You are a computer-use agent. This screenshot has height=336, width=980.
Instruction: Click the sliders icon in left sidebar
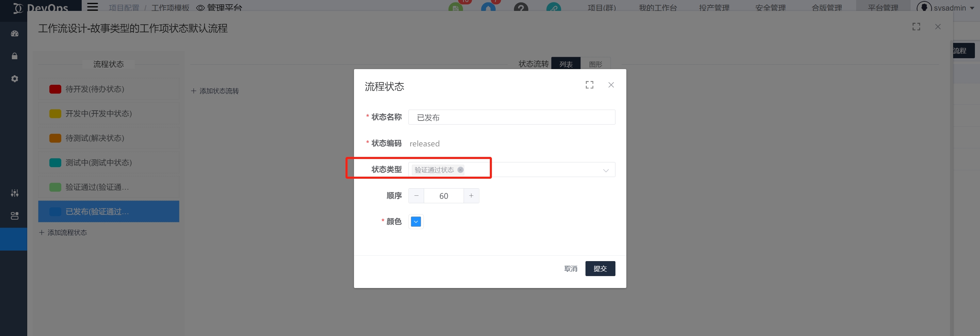point(14,193)
